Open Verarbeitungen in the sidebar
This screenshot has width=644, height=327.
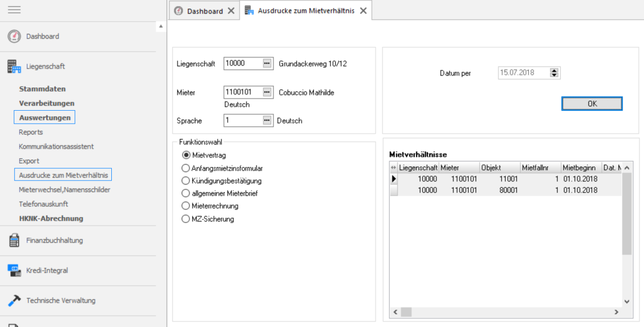[x=47, y=103]
